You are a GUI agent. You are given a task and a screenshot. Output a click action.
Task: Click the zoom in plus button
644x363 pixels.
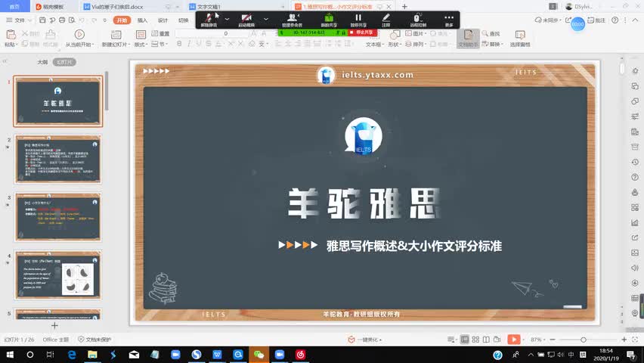[624, 340]
